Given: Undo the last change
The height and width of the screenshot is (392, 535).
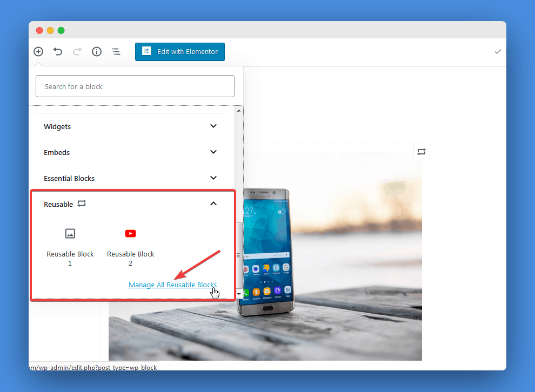Looking at the screenshot, I should [58, 51].
